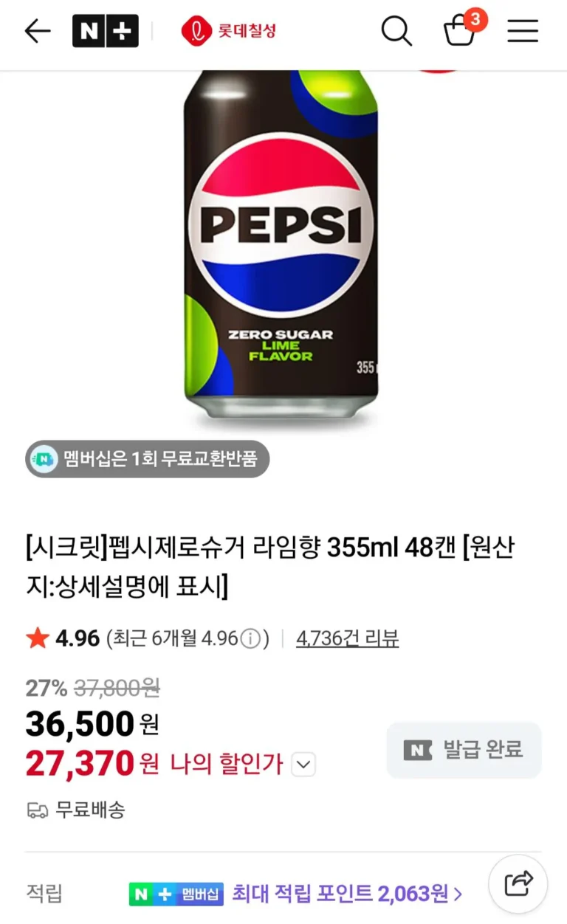
Task: Open Naver Plus store logo
Action: 105,31
